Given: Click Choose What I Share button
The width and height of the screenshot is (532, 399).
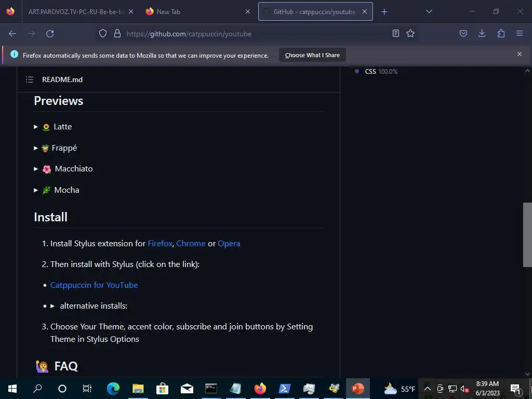Looking at the screenshot, I should click(x=312, y=55).
